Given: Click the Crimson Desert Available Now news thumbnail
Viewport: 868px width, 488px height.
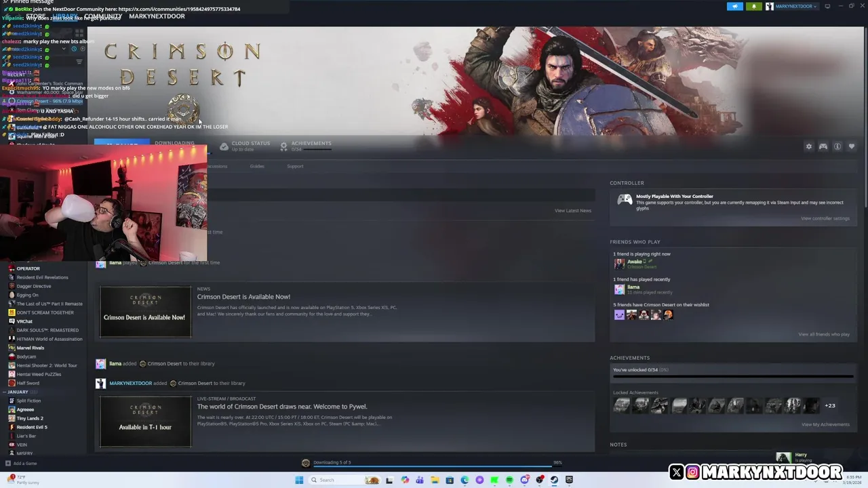Looking at the screenshot, I should pos(145,312).
